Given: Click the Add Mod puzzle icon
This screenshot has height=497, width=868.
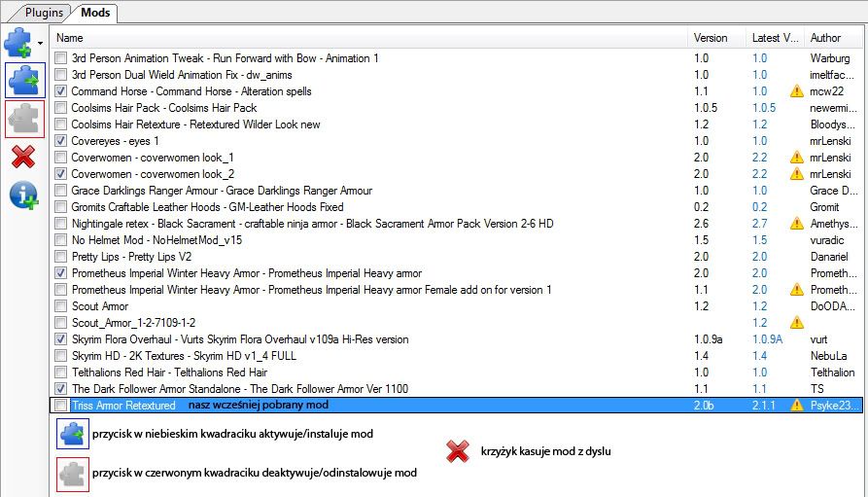Looking at the screenshot, I should (x=17, y=43).
